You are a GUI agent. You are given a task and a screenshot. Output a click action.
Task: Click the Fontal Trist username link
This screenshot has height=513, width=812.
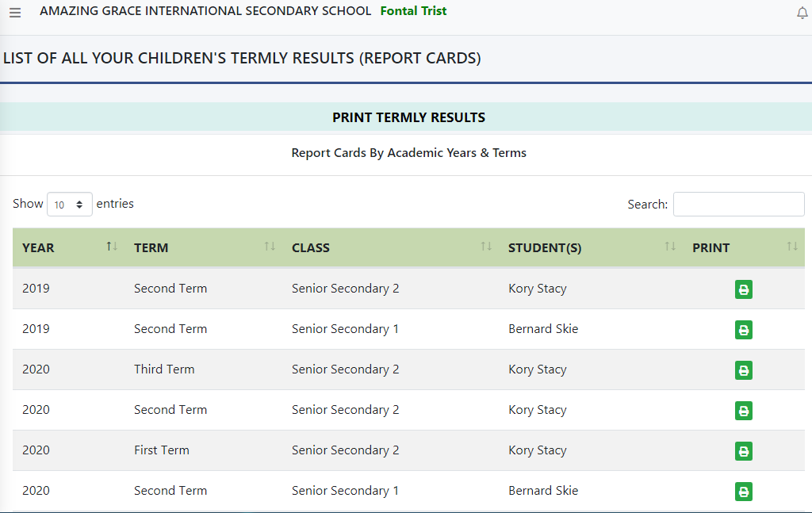click(x=413, y=11)
